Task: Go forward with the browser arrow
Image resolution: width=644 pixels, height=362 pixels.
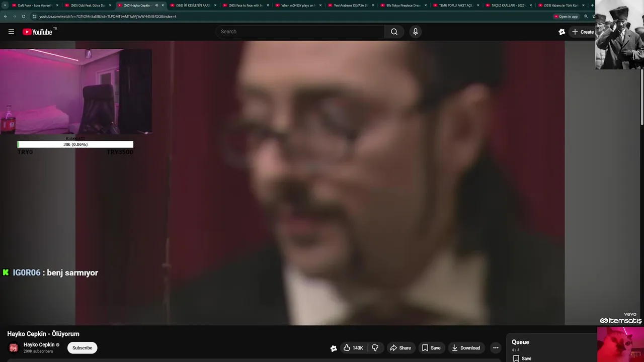Action: point(14,16)
